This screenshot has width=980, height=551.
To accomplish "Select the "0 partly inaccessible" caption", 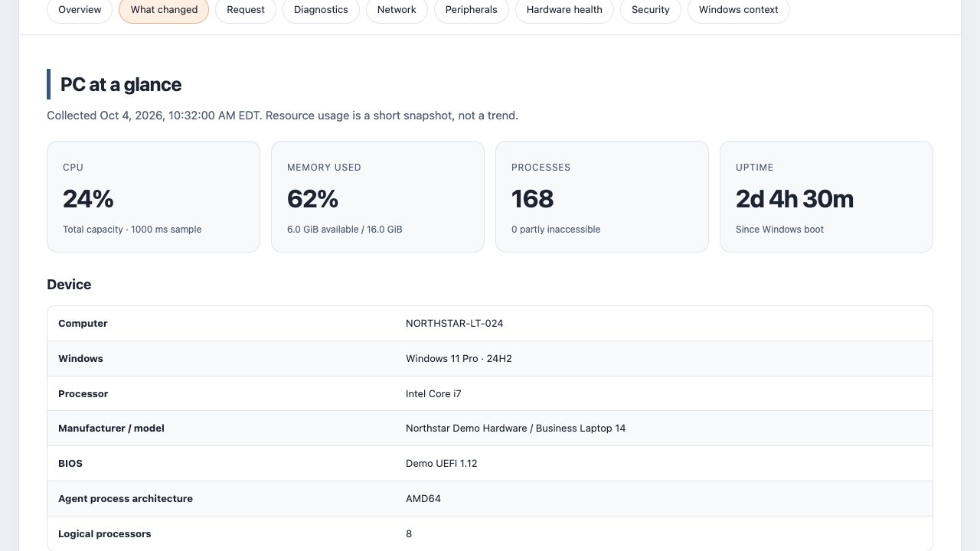I will click(x=556, y=230).
